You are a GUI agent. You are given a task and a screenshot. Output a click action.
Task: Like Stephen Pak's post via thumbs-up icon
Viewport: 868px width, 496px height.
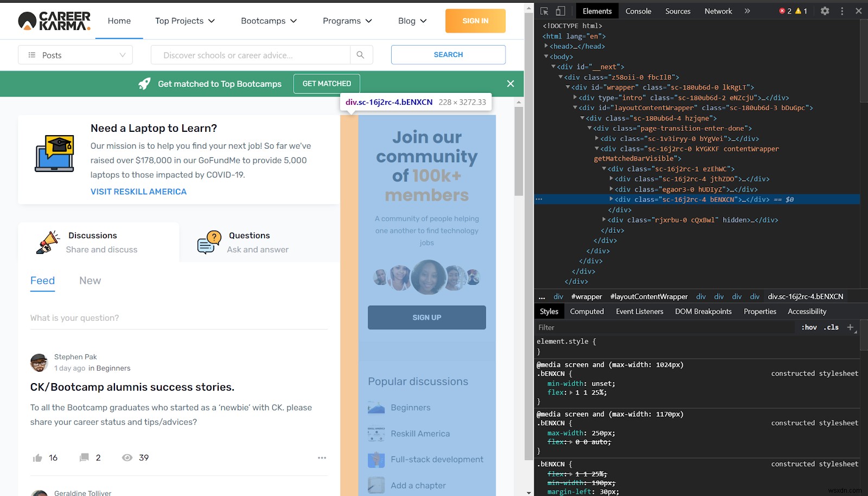[x=38, y=457]
